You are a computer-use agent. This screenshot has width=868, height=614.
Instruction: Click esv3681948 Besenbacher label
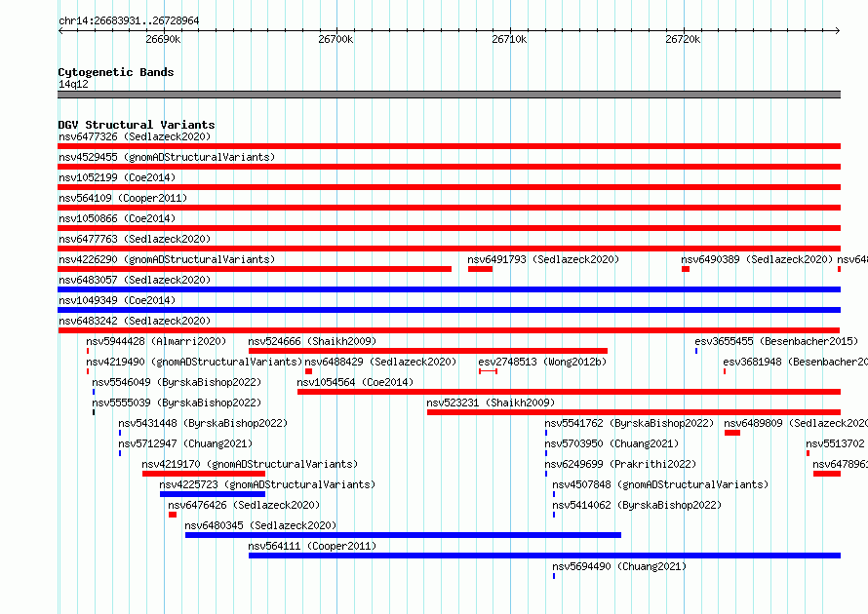(x=795, y=362)
